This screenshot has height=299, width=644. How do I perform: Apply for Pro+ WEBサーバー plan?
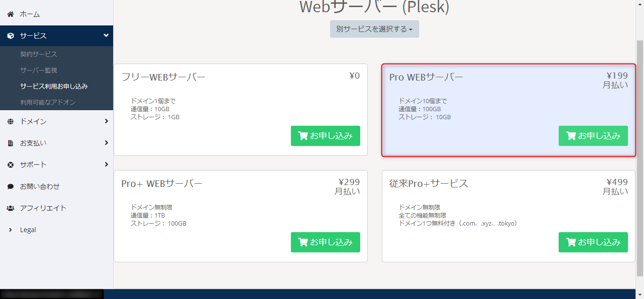point(325,242)
